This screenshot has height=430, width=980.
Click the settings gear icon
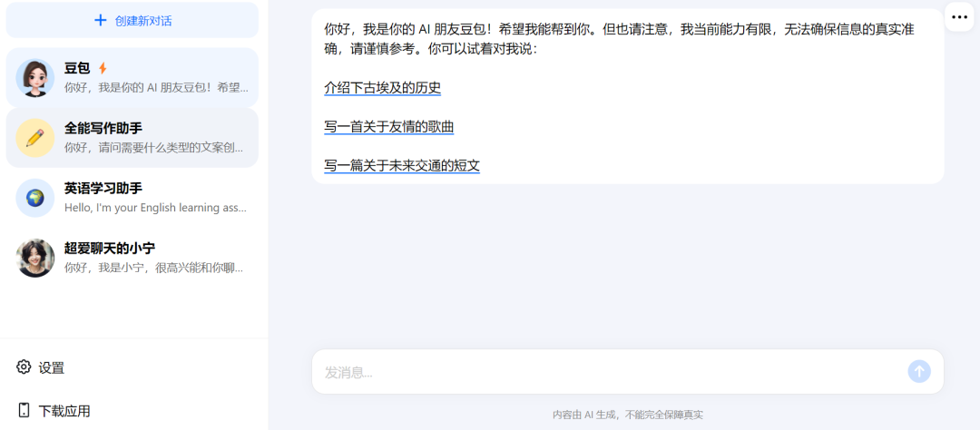24,366
